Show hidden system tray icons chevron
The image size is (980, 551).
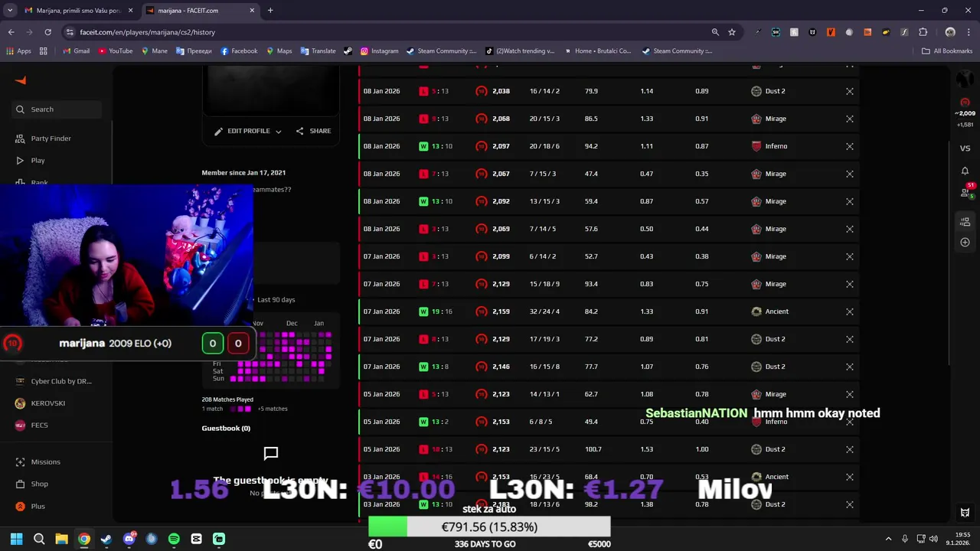(888, 539)
